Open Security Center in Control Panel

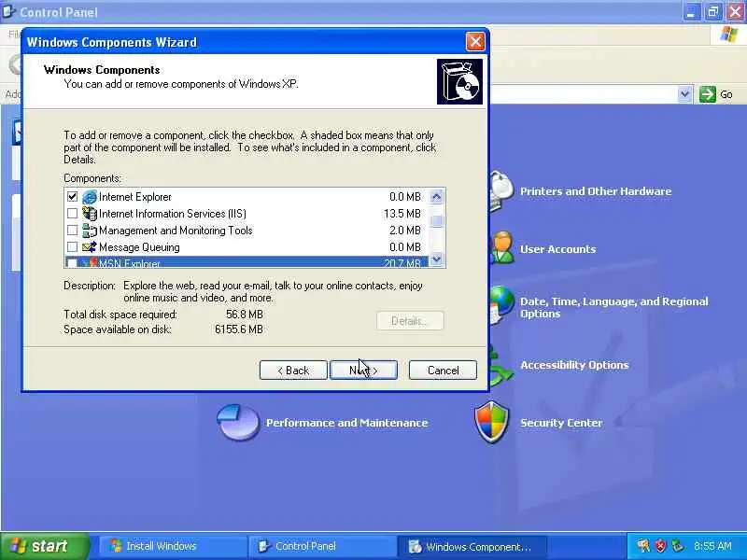pyautogui.click(x=561, y=423)
